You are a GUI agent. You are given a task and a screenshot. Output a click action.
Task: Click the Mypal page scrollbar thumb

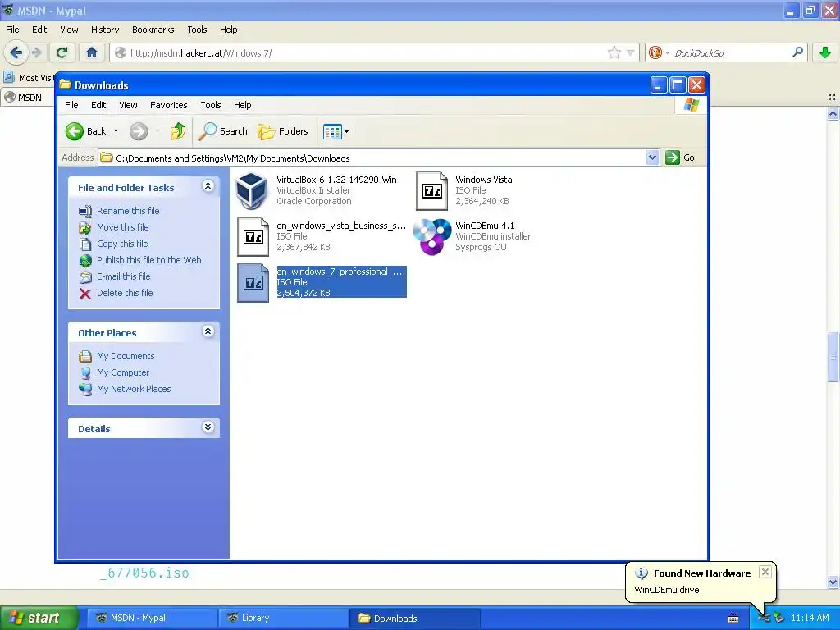pyautogui.click(x=833, y=357)
